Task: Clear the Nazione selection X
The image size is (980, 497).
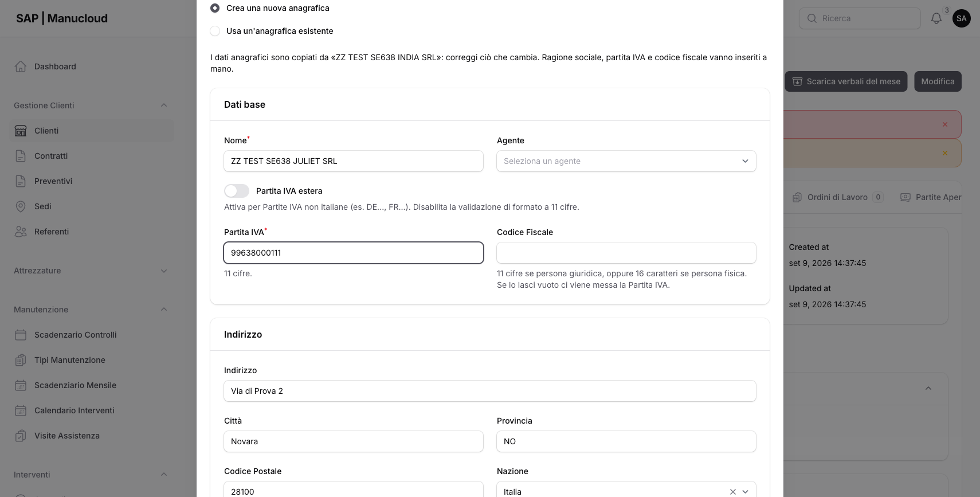Action: pyautogui.click(x=732, y=492)
